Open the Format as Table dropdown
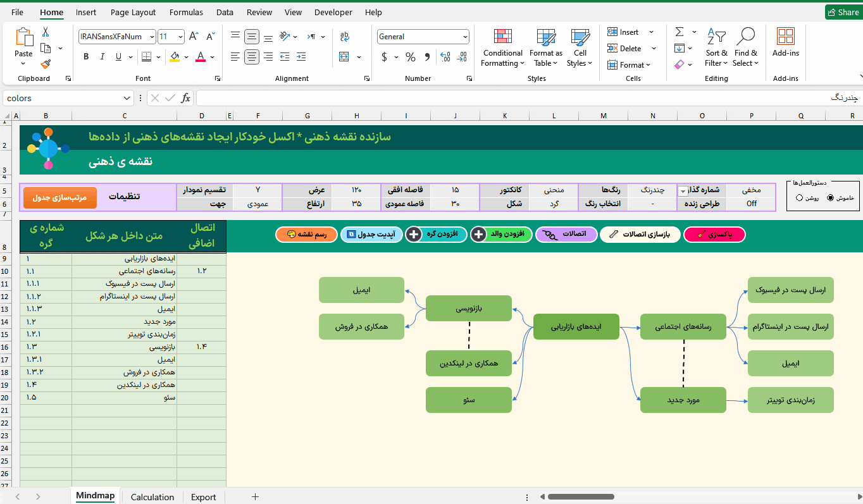This screenshot has width=863, height=504. pos(546,47)
